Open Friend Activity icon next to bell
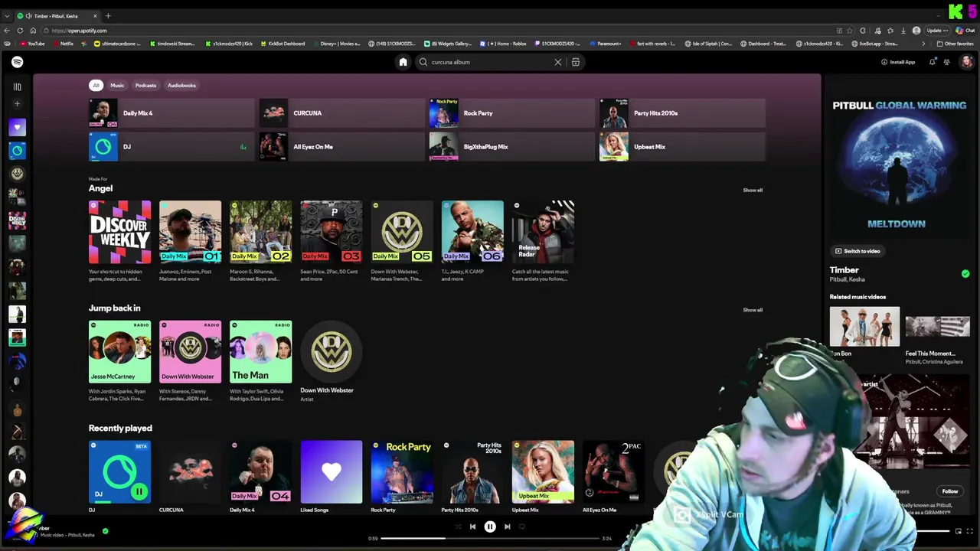The image size is (980, 551). [x=947, y=62]
